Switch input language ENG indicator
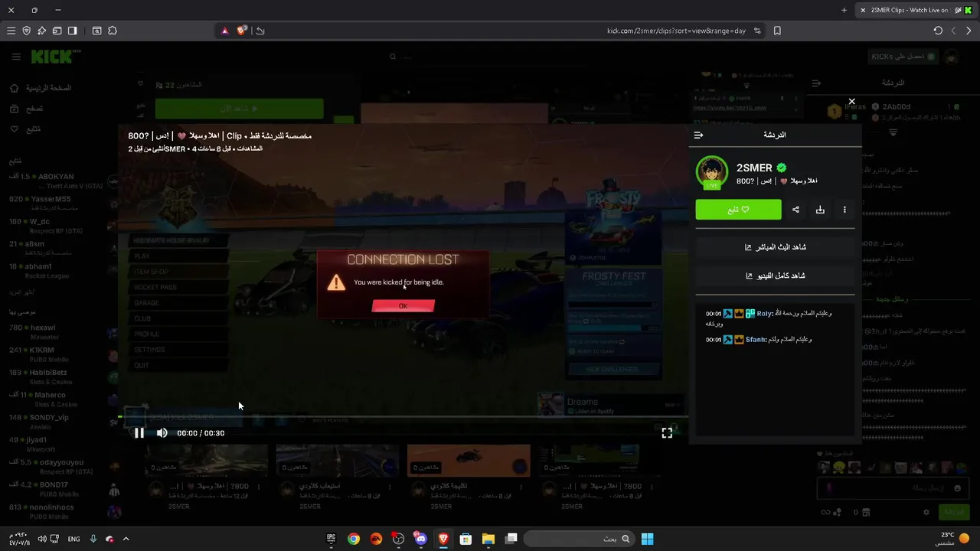The image size is (980, 551). pyautogui.click(x=73, y=539)
